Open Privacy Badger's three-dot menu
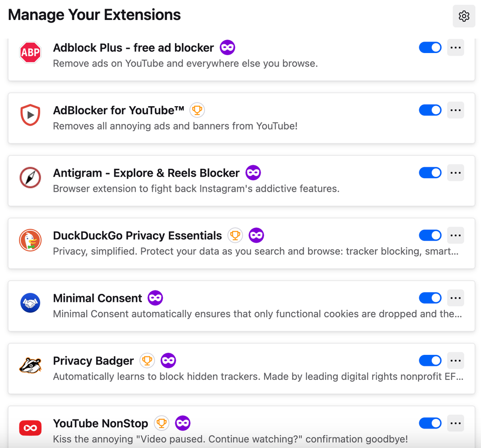This screenshot has width=481, height=448. 455,360
